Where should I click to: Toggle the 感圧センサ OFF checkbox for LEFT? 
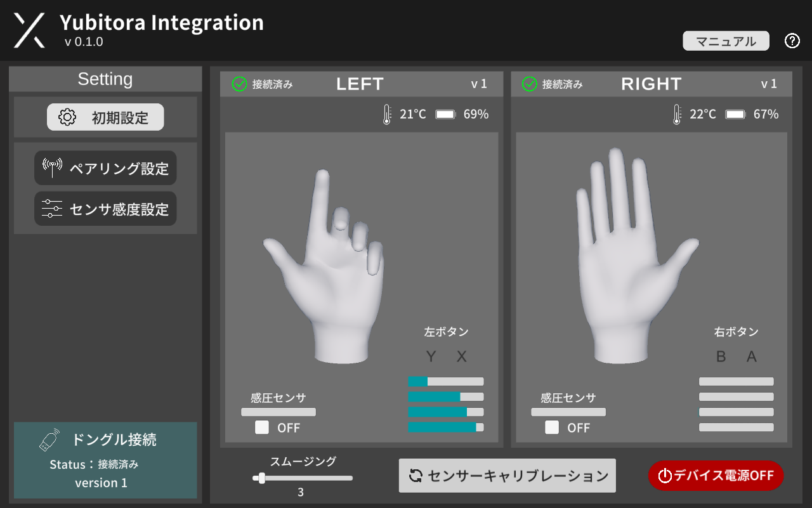coord(262,427)
